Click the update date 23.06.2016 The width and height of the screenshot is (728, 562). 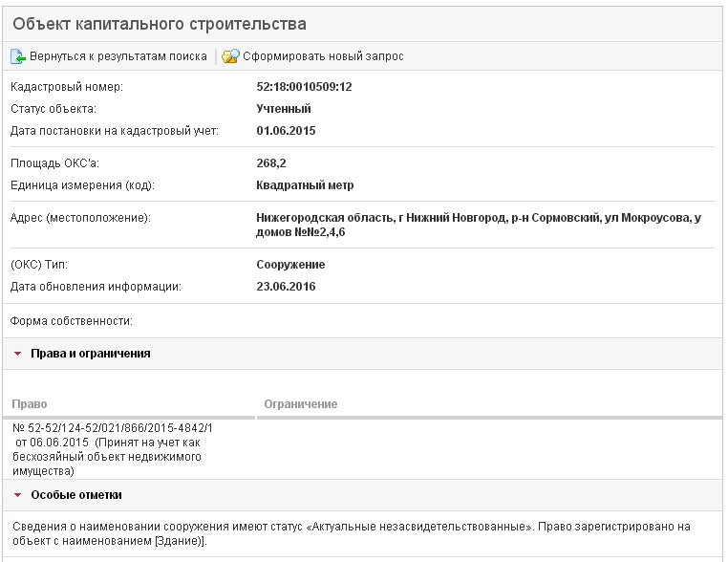pos(286,286)
